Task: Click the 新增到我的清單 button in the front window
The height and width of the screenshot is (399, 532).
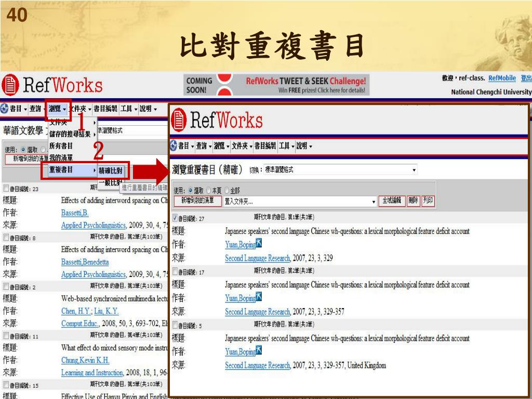Action: point(197,201)
